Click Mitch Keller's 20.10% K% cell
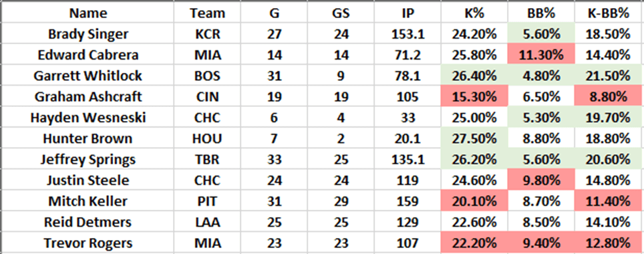644x254 pixels. pyautogui.click(x=474, y=201)
